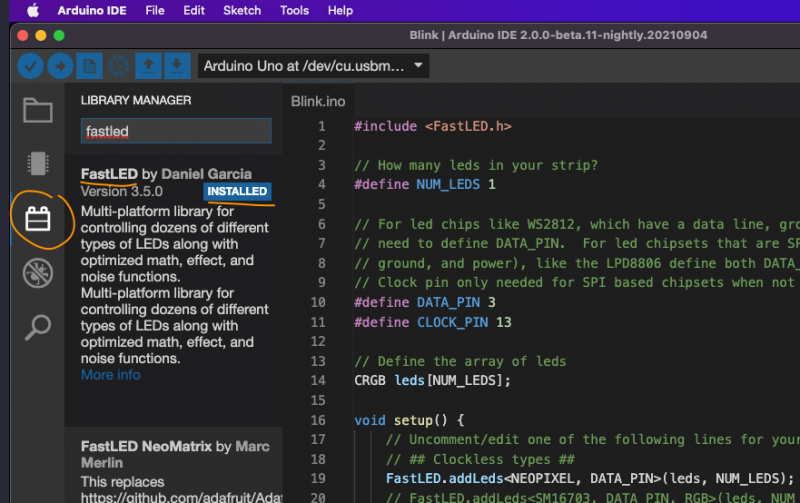Click the Upload arrow button
Viewport: 800px width, 503px height.
(x=60, y=66)
